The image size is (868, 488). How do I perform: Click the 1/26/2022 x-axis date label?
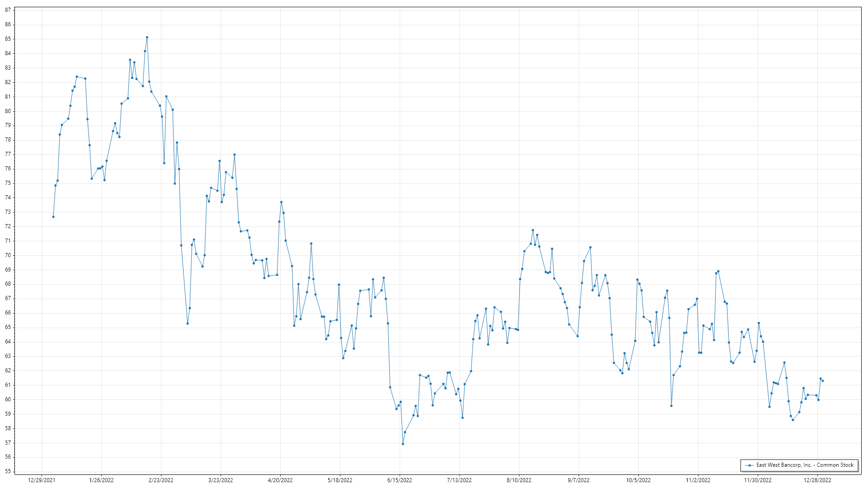click(x=101, y=480)
